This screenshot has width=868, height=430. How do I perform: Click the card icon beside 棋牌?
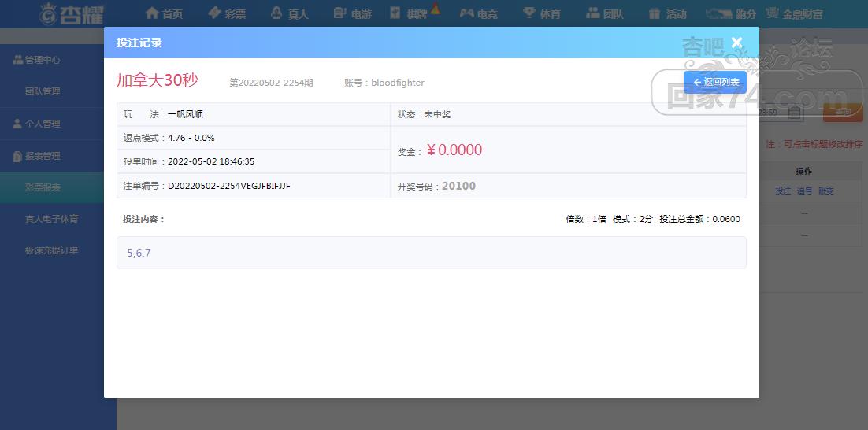click(395, 13)
